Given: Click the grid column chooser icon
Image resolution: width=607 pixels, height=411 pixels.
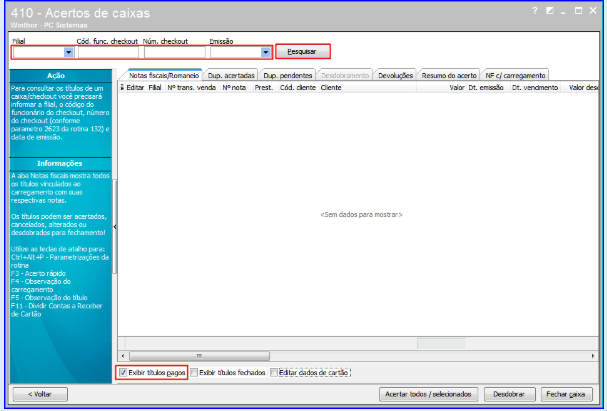Looking at the screenshot, I should click(x=122, y=87).
